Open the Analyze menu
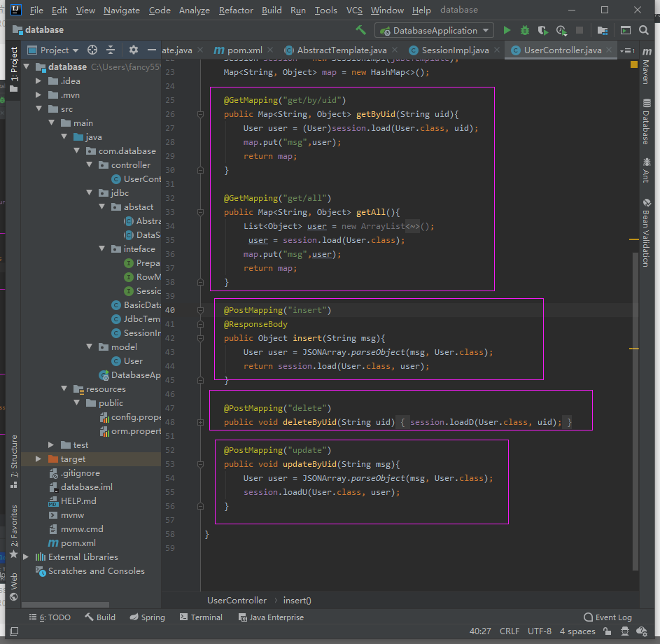This screenshot has height=644, width=660. pos(194,10)
